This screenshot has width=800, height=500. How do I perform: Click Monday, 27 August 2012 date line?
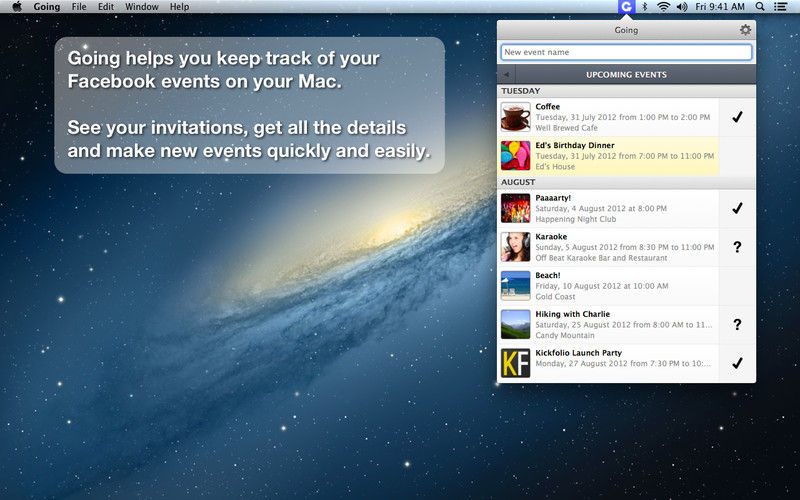click(x=623, y=364)
